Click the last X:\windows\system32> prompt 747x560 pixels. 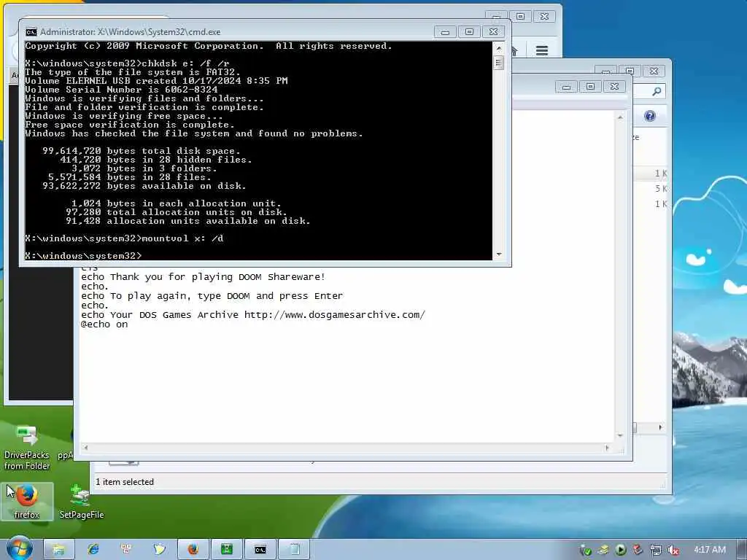pyautogui.click(x=83, y=256)
